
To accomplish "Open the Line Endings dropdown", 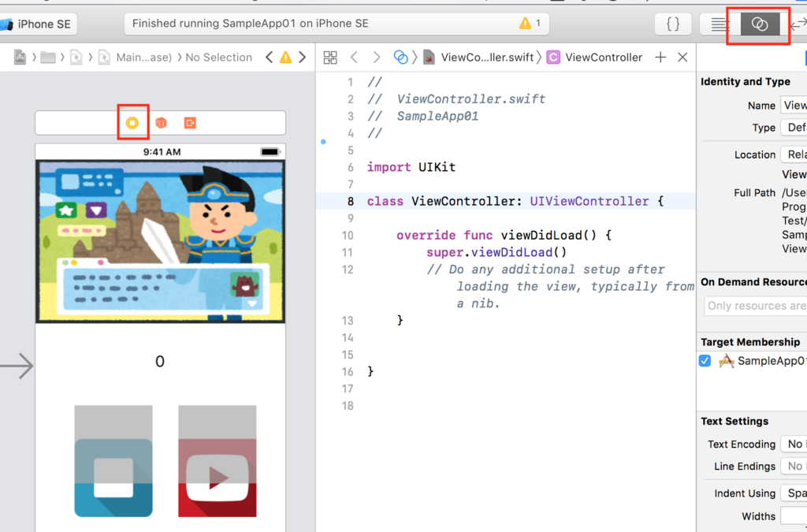I will tap(794, 466).
